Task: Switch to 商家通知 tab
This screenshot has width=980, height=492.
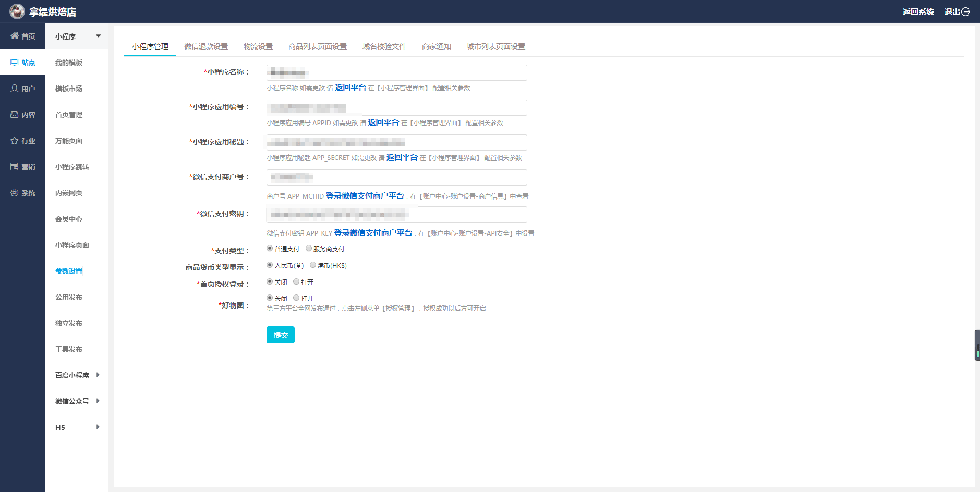Action: click(x=437, y=46)
